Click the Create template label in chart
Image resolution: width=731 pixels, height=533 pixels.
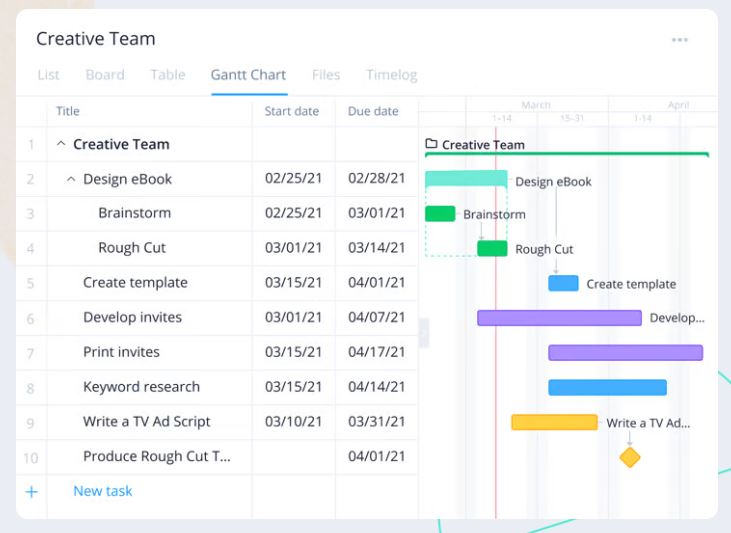point(631,284)
